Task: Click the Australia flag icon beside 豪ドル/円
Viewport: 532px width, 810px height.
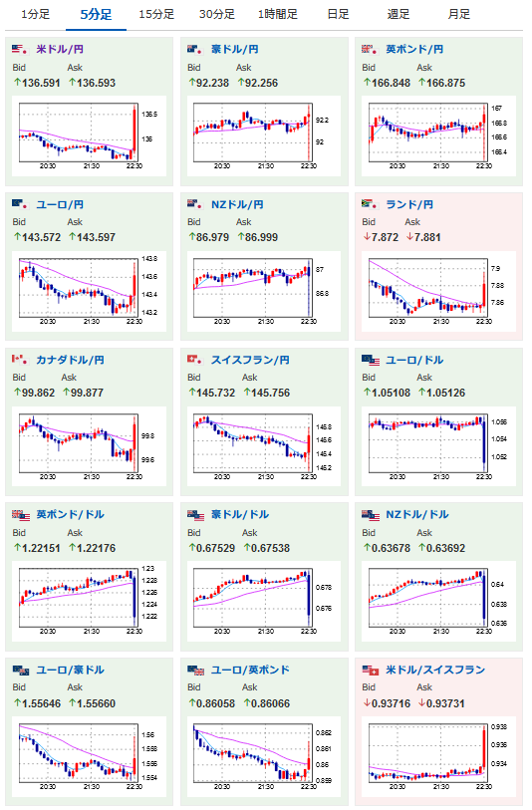Action: click(194, 49)
